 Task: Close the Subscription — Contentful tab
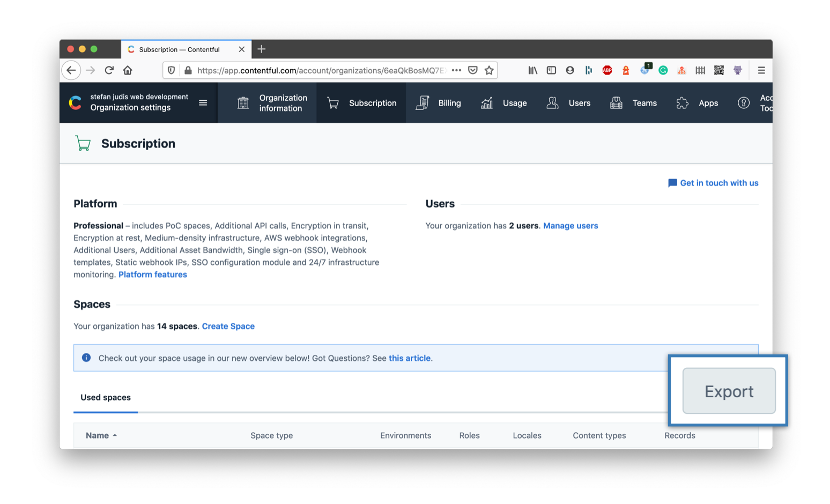pos(242,49)
